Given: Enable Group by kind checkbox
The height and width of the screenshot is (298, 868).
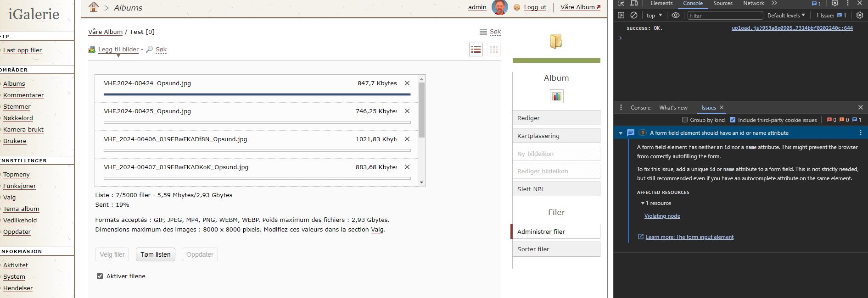Looking at the screenshot, I should (685, 120).
